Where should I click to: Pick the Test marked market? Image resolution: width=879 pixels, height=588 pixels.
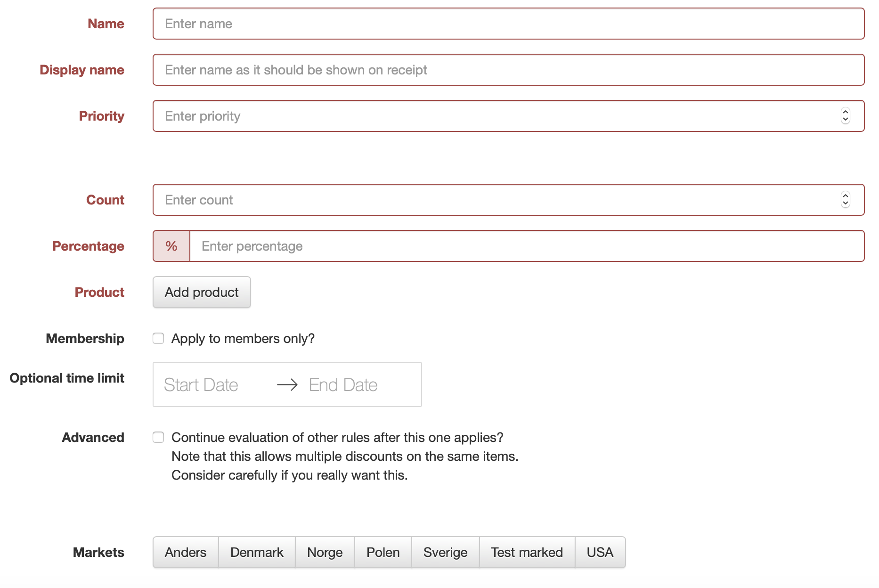pos(527,552)
